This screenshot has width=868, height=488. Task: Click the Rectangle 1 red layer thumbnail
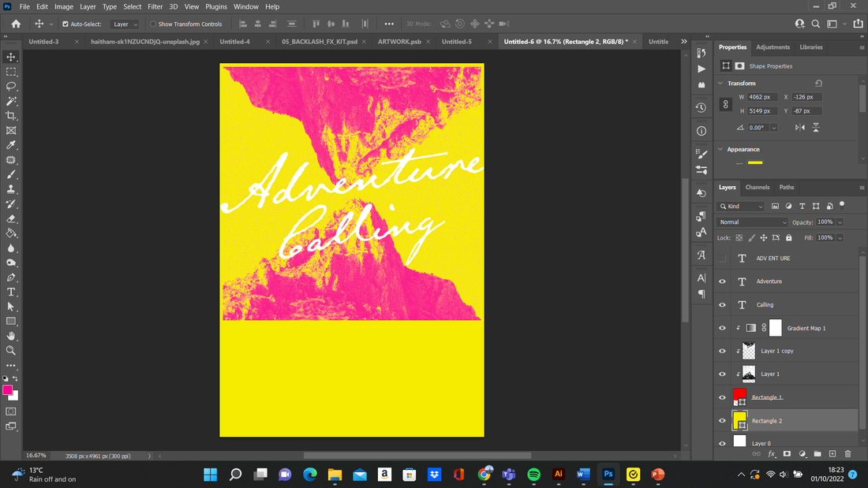[x=739, y=397]
